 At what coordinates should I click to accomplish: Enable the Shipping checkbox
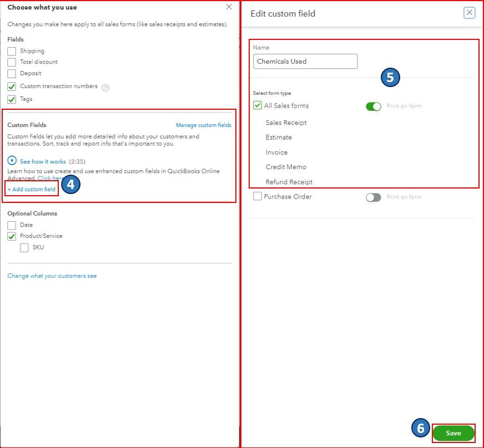pyautogui.click(x=12, y=51)
